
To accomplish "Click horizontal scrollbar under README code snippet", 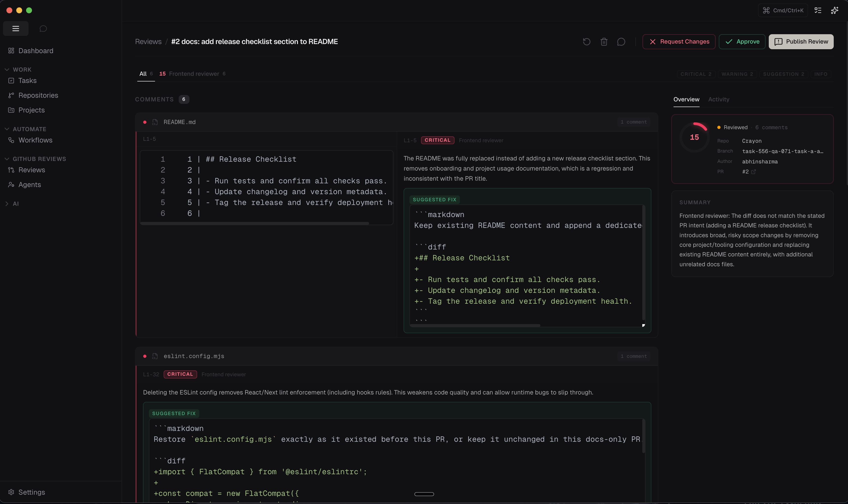I will pyautogui.click(x=254, y=223).
